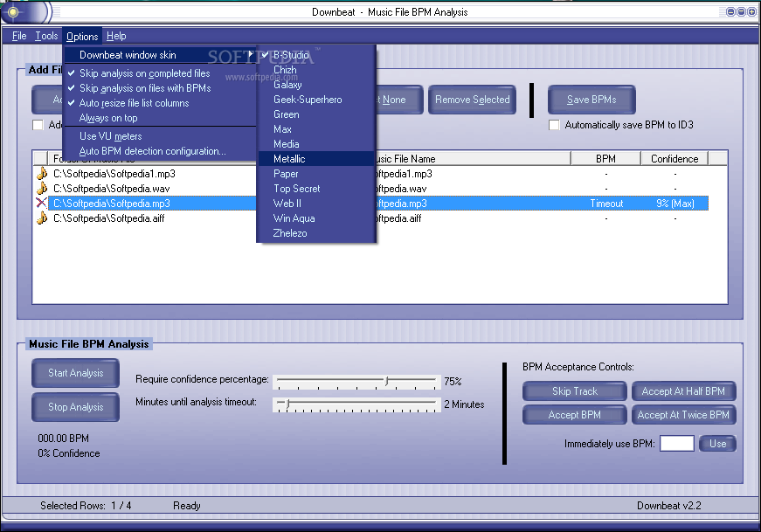Click the music note icon beside Softpedia1.mp3
Screen dimensions: 761x532
coord(42,173)
